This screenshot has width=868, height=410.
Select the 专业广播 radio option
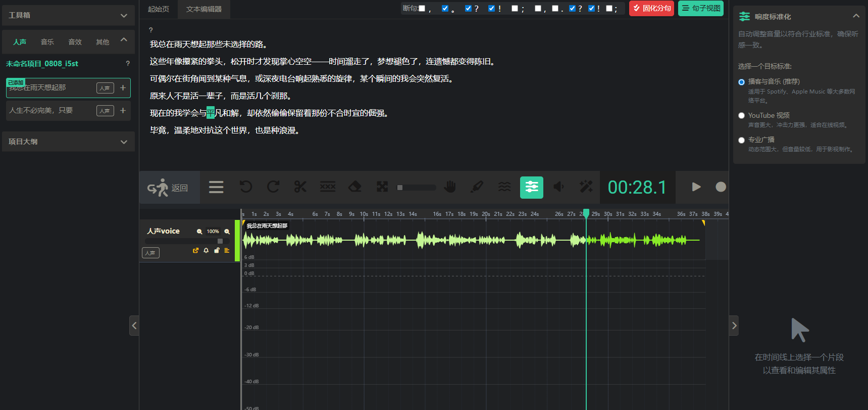pyautogui.click(x=741, y=140)
